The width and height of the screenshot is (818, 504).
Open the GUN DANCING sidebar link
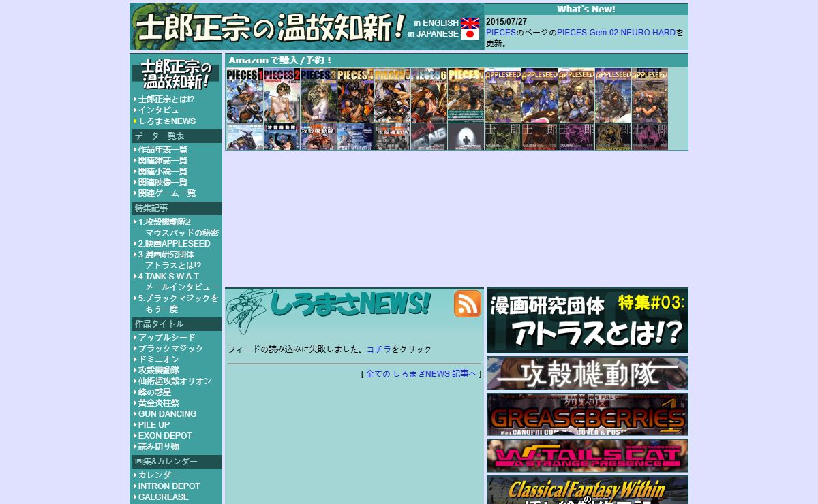click(167, 414)
